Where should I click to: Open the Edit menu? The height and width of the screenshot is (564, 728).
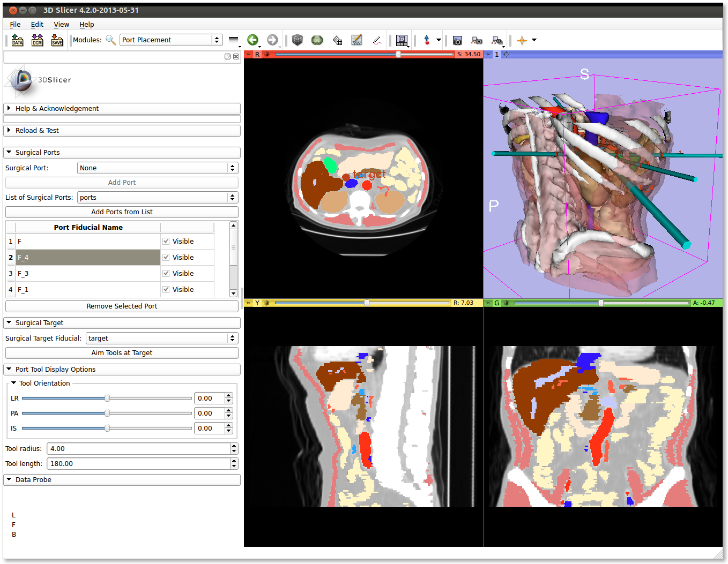pos(37,25)
